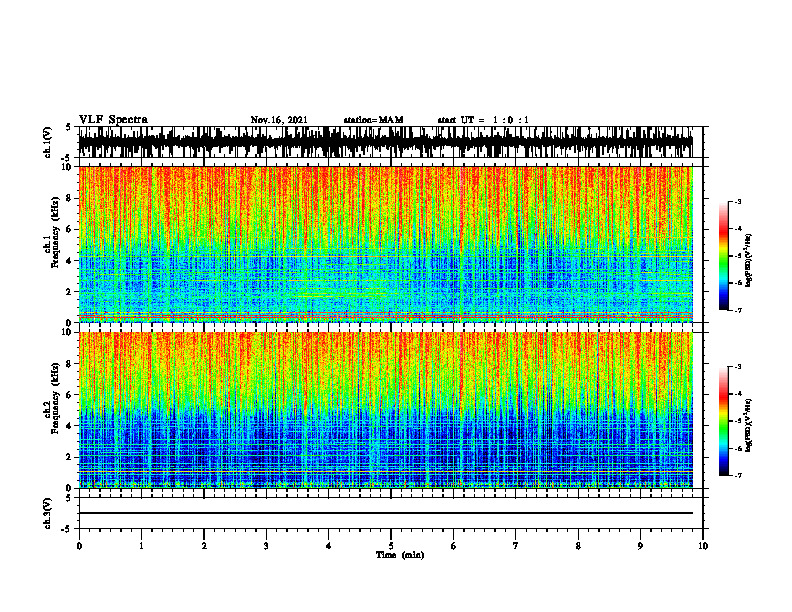Screen dimensions: 792x612
Task: Click inside the ch.1 frequency spectrogram
Action: (x=386, y=244)
